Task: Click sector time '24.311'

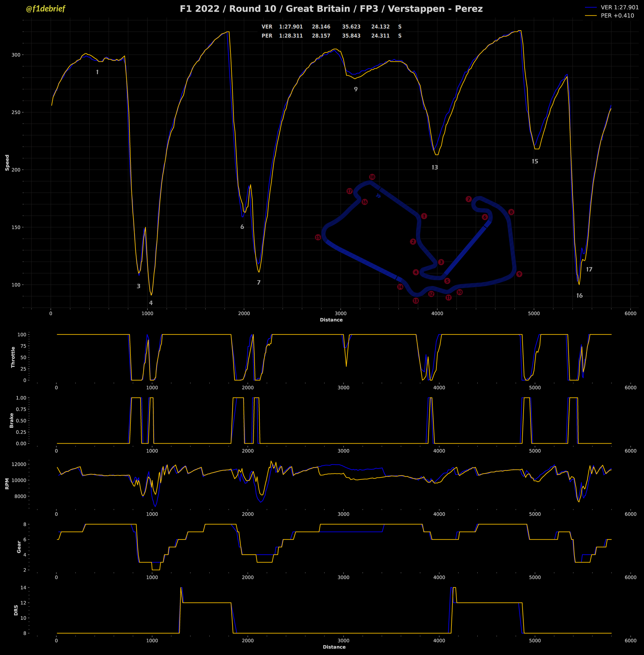Action: [x=380, y=36]
